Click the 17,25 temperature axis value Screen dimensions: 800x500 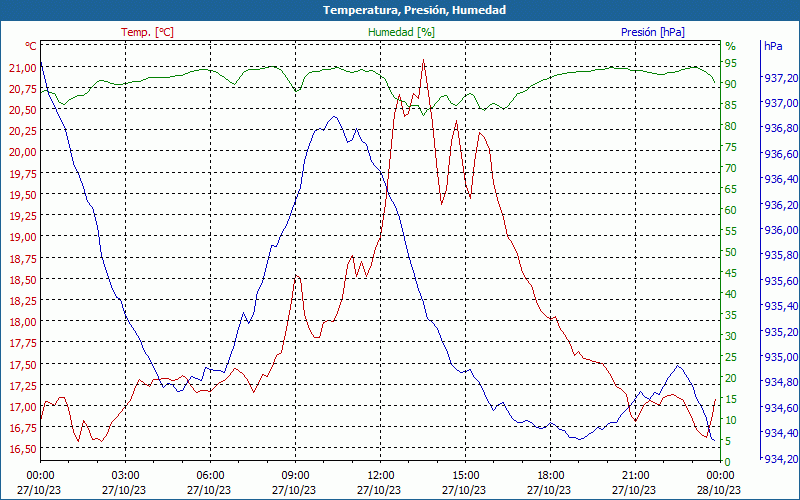point(23,386)
